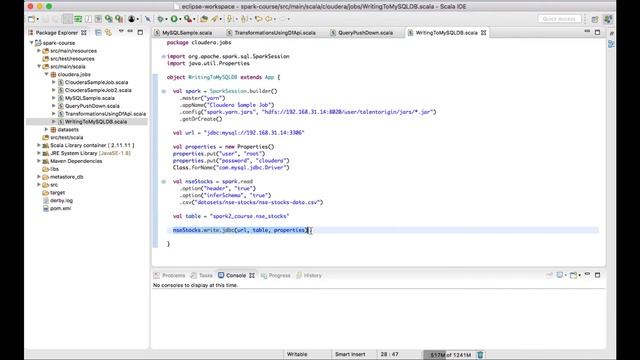Click the Display Selected Console icon
Viewport: 640px width, 360px height.
(x=560, y=275)
